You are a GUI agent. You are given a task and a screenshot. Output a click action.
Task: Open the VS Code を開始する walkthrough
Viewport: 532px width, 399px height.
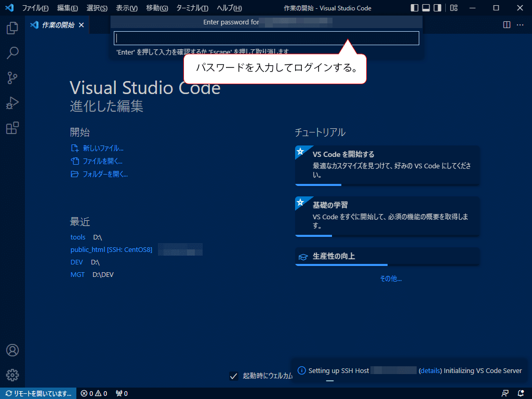point(387,165)
